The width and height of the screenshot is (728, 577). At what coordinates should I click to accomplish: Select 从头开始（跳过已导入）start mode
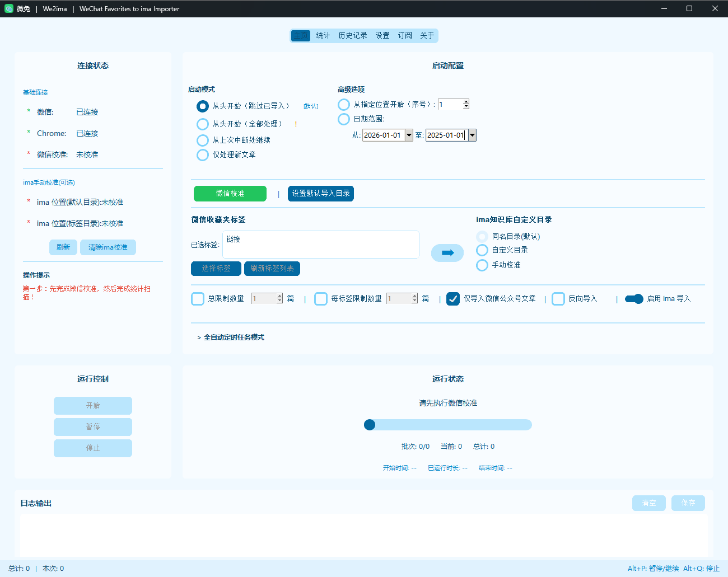tap(203, 106)
